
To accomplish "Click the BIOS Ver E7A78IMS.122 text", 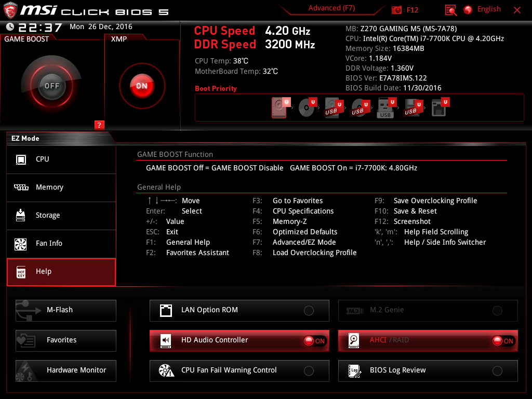I will coord(386,78).
